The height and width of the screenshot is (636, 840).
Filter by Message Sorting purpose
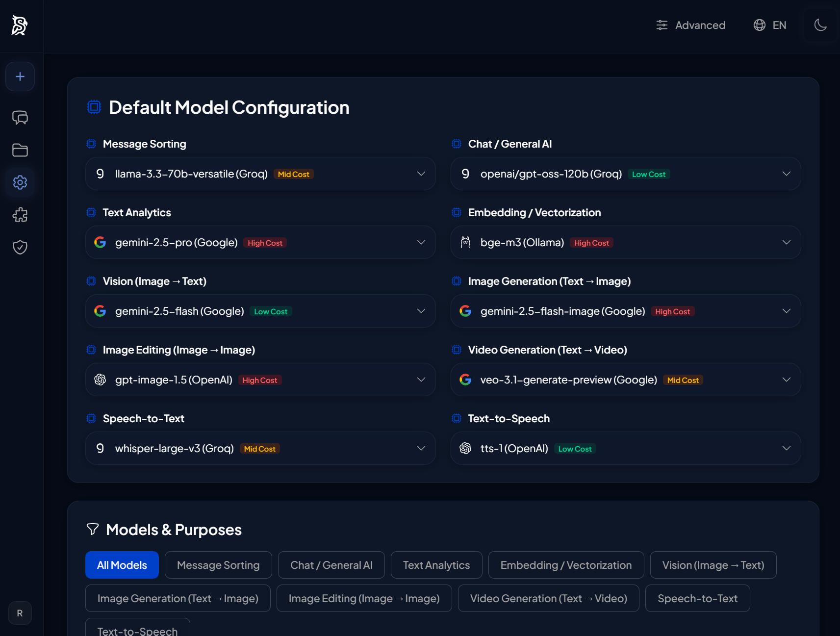(218, 565)
